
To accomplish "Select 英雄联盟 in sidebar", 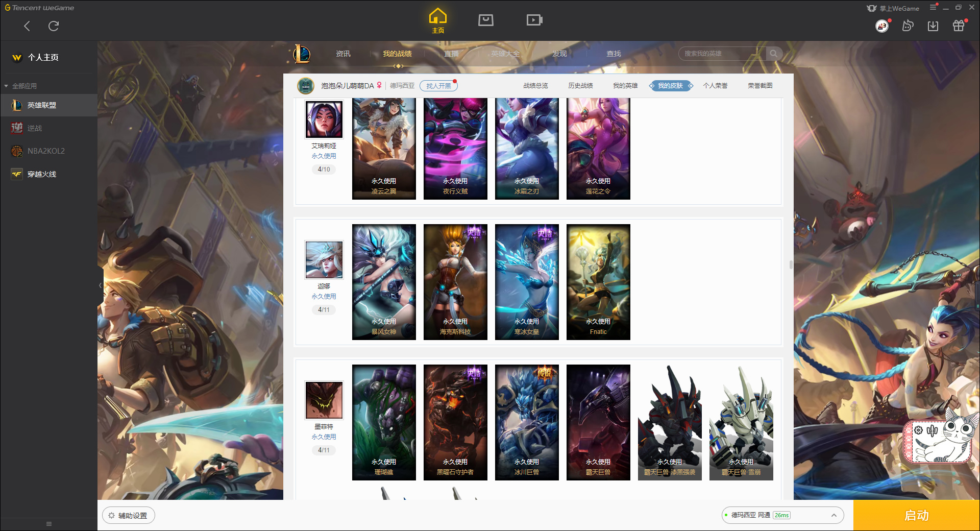I will click(x=48, y=105).
